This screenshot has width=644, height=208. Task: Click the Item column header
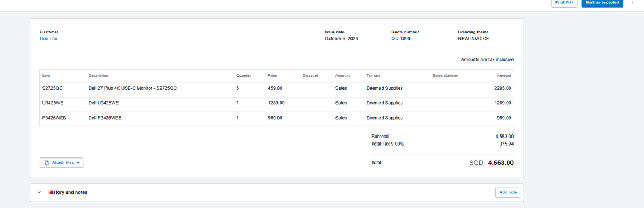[46, 76]
